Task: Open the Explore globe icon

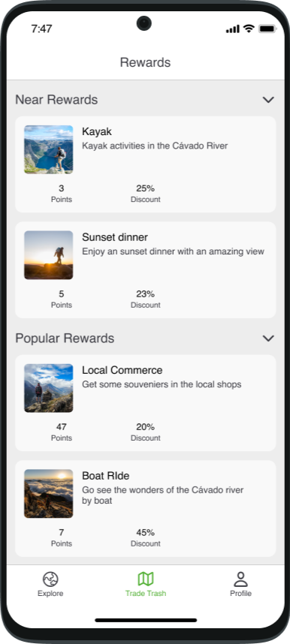Action: point(50,579)
